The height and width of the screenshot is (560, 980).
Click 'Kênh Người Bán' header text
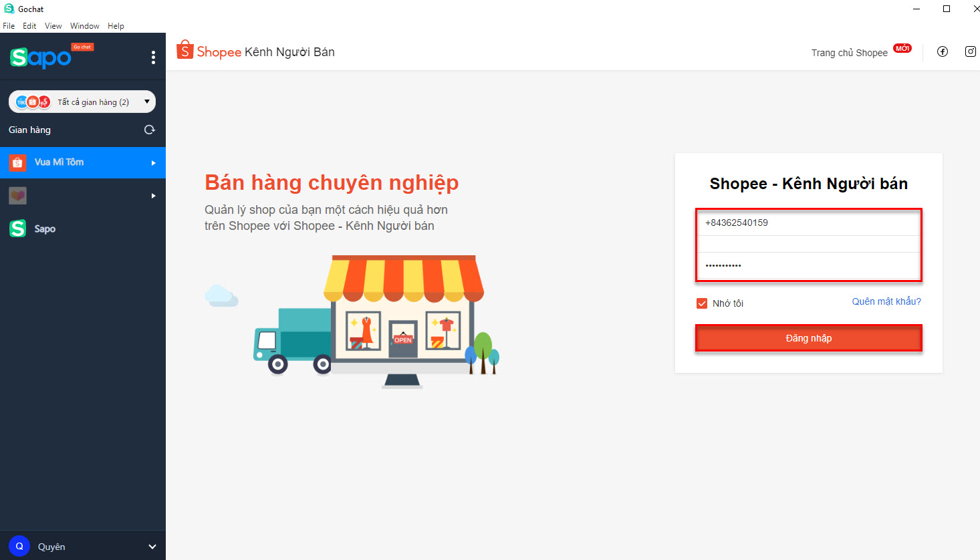[289, 52]
